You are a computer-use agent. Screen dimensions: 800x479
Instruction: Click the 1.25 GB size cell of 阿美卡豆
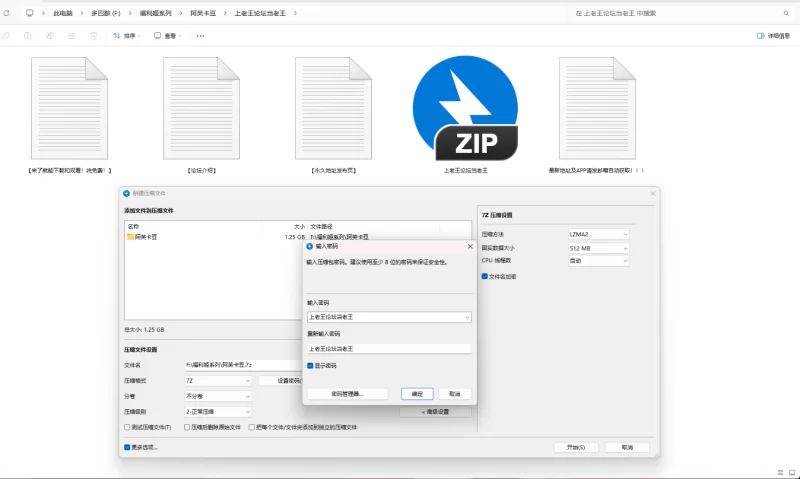tap(294, 237)
